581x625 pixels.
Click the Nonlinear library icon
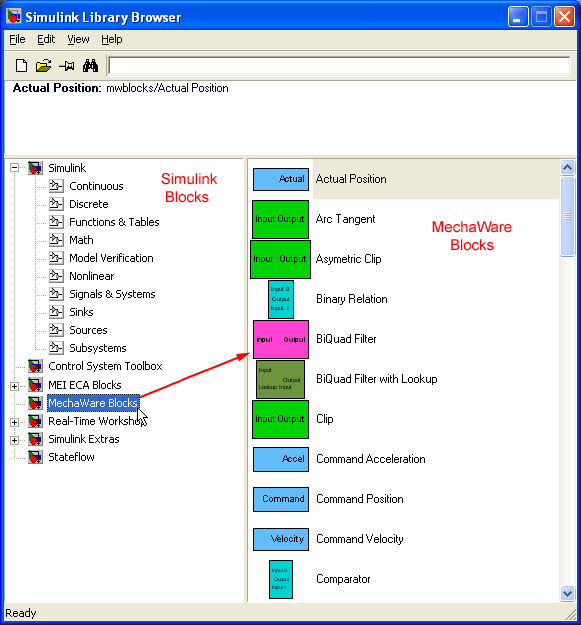coord(56,276)
